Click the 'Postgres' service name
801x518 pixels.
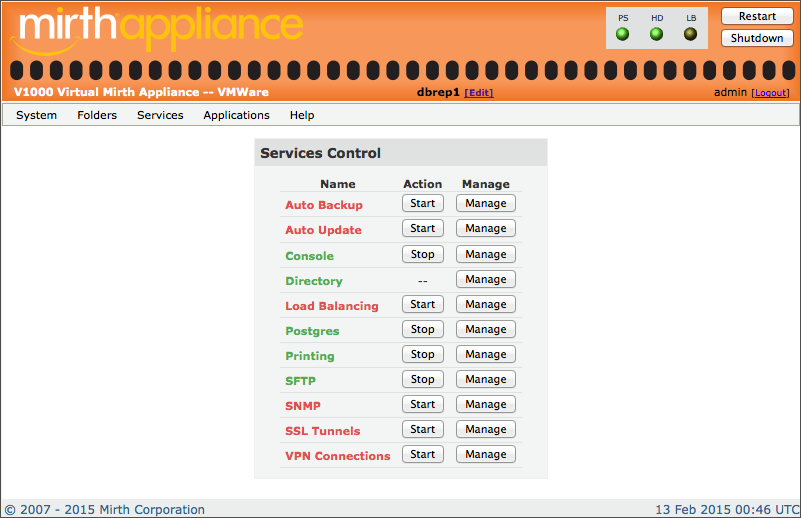point(312,331)
